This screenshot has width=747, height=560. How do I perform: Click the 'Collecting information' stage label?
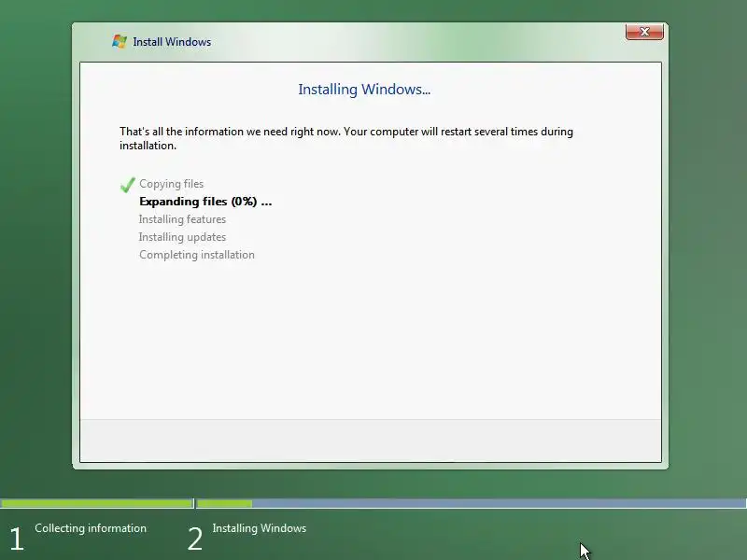(x=91, y=528)
